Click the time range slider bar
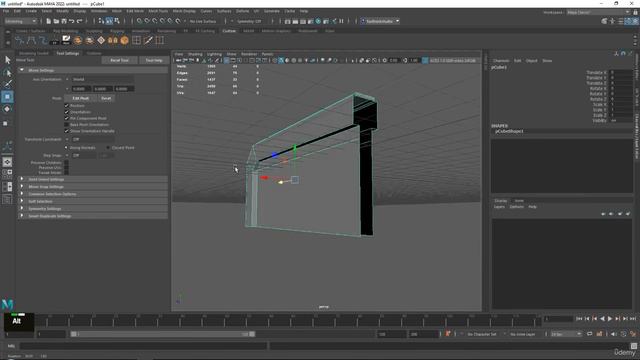This screenshot has height=360, width=640. tap(162, 334)
